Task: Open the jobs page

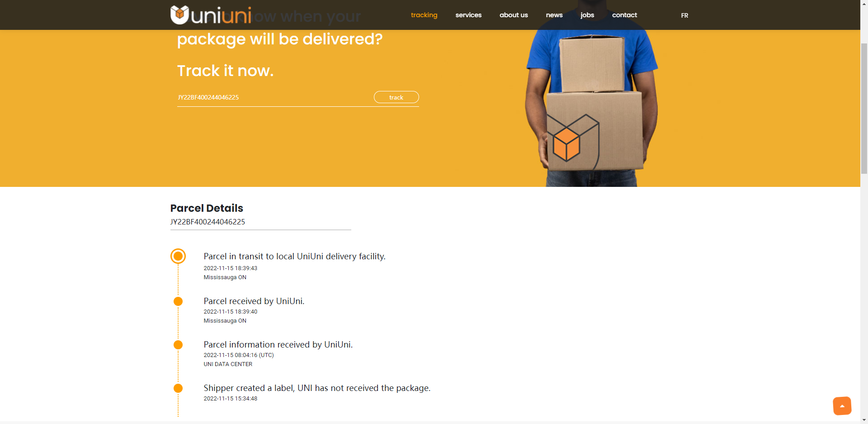Action: click(587, 15)
